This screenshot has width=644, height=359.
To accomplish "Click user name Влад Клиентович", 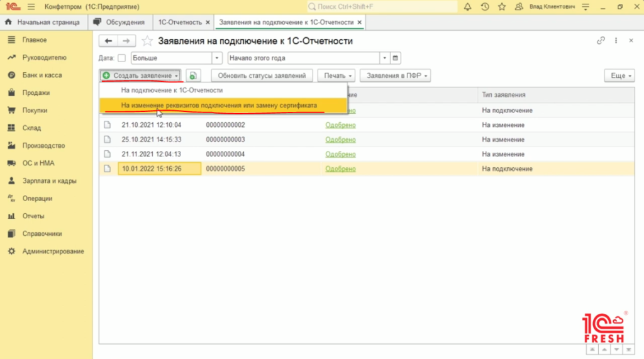I will click(x=552, y=6).
